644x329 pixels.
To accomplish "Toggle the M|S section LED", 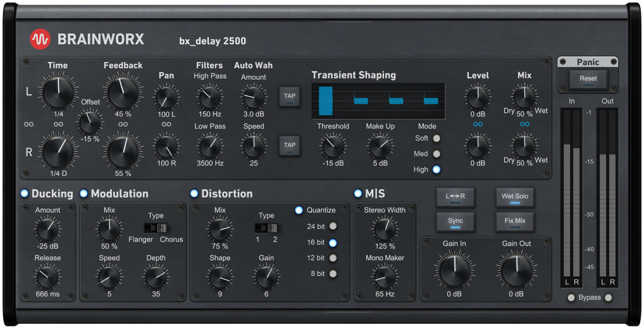I will (358, 194).
